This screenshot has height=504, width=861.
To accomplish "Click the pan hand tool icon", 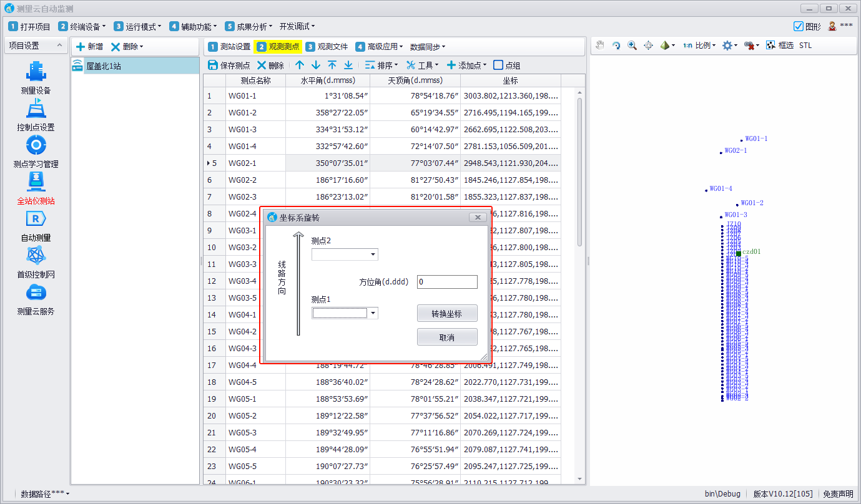I will (600, 46).
